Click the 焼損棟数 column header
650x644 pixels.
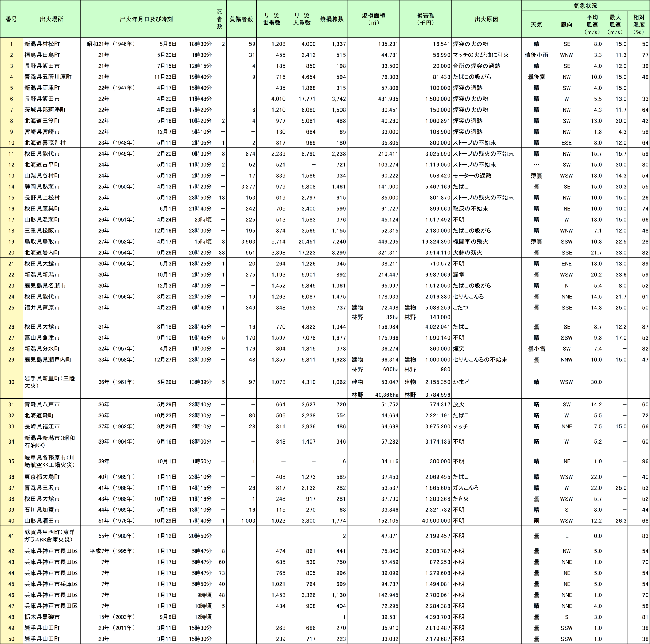tap(332, 19)
